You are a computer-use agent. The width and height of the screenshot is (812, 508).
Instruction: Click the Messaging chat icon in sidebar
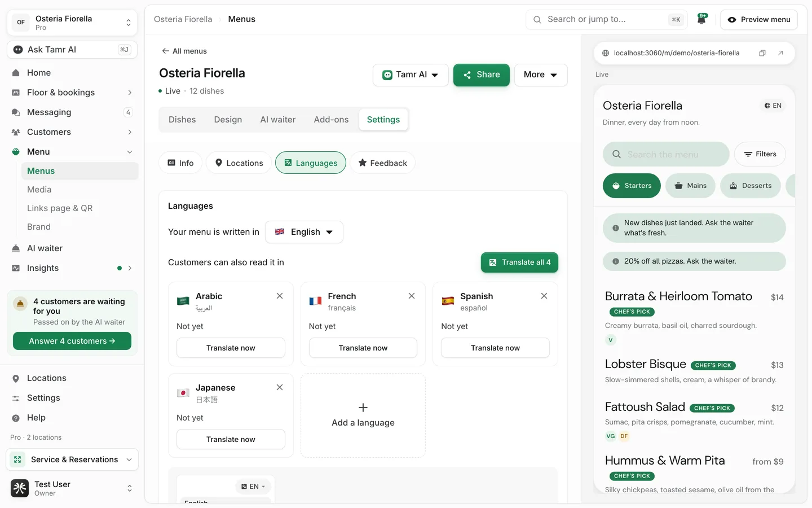point(16,112)
